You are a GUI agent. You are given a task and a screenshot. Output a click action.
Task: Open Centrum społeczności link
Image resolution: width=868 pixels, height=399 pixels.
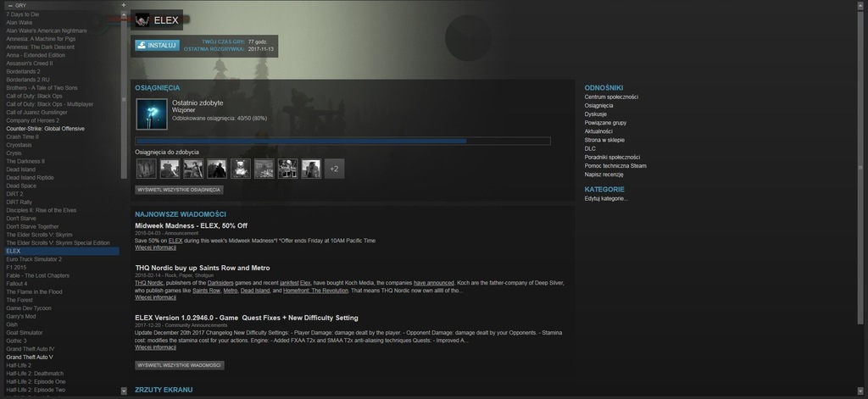[610, 97]
